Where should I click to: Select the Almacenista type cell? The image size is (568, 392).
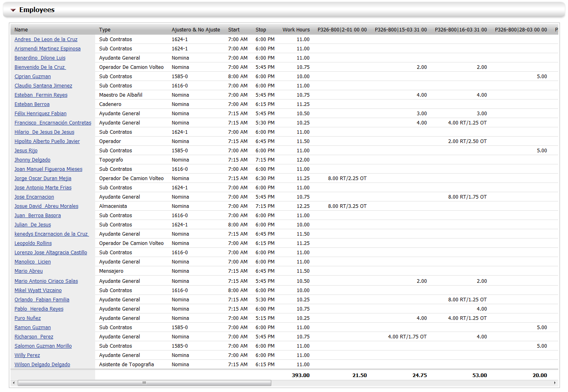coord(113,206)
